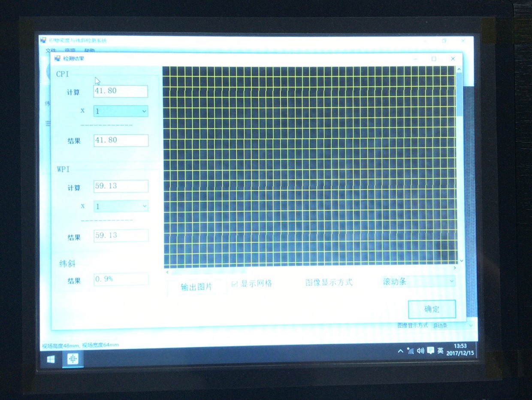Screen dimensions: 532x400
Task: Open the 滚动条 image display dropdown in the dialog
Action: (418, 282)
